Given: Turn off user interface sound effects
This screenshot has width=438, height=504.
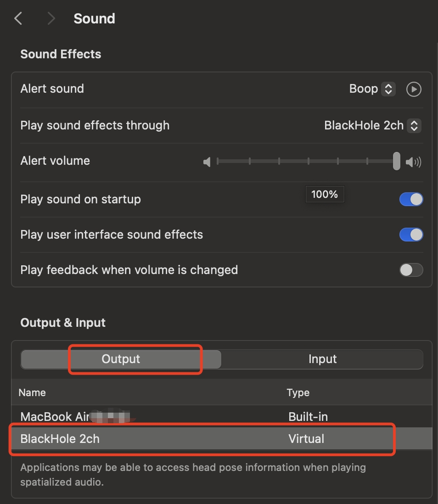Looking at the screenshot, I should [411, 235].
